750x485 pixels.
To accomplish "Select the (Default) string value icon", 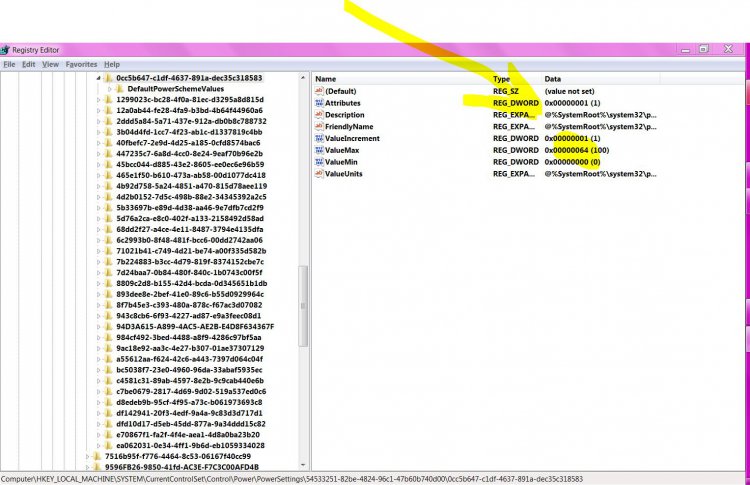I will point(319,91).
